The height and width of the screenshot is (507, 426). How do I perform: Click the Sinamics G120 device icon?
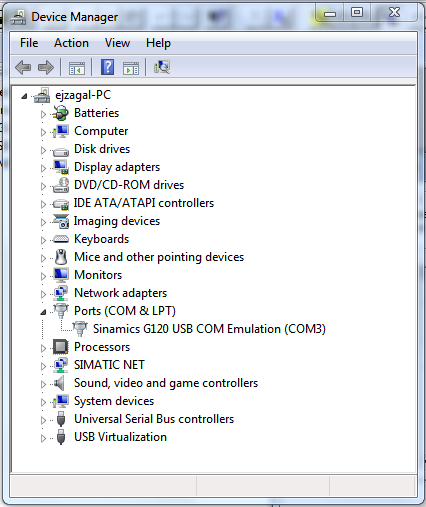(80, 329)
